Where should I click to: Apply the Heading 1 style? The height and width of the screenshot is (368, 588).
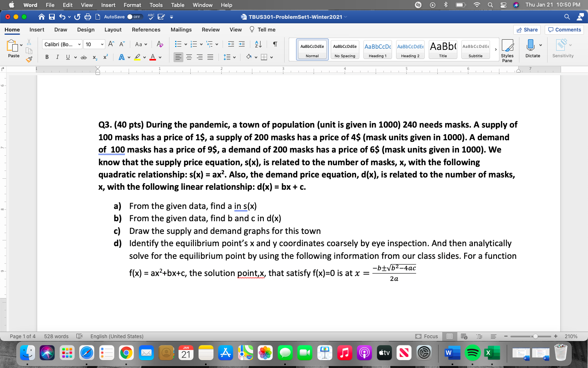tap(378, 49)
